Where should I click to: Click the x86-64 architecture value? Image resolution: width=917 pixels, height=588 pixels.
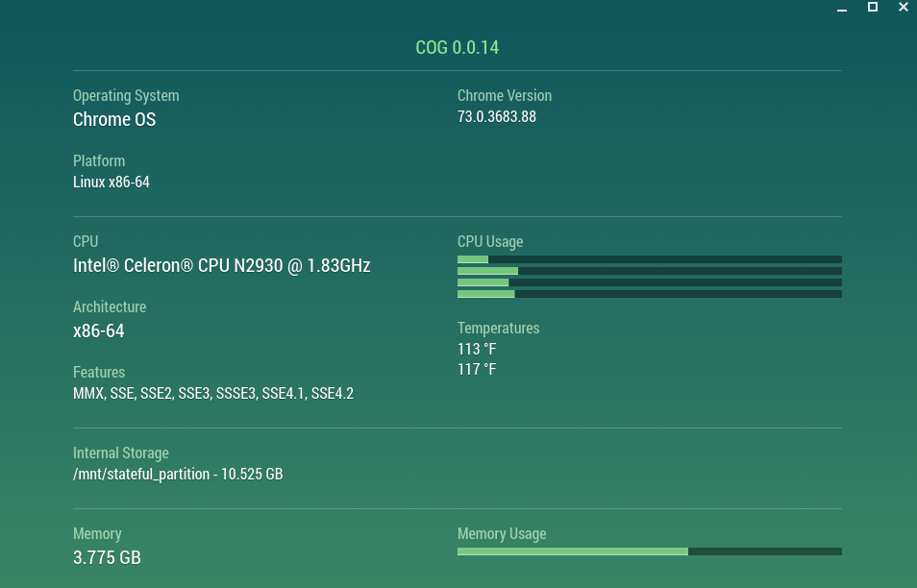(x=98, y=331)
